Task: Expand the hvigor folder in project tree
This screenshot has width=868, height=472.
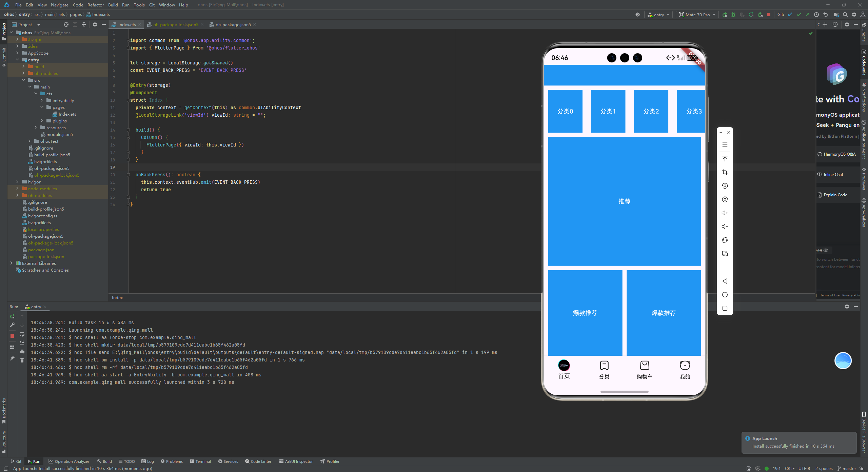Action: pyautogui.click(x=17, y=182)
